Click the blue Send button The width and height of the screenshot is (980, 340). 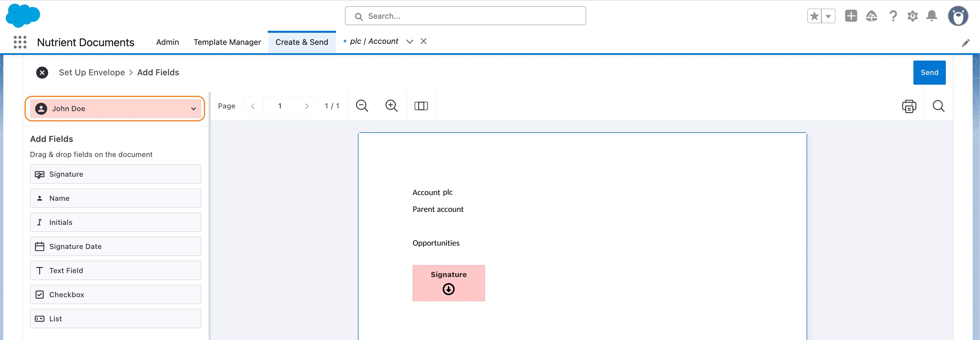tap(929, 72)
